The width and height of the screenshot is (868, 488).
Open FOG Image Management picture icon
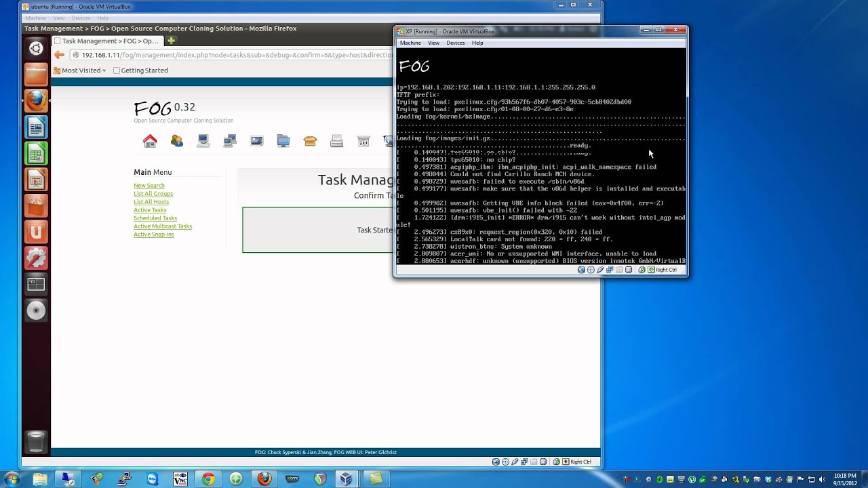256,140
